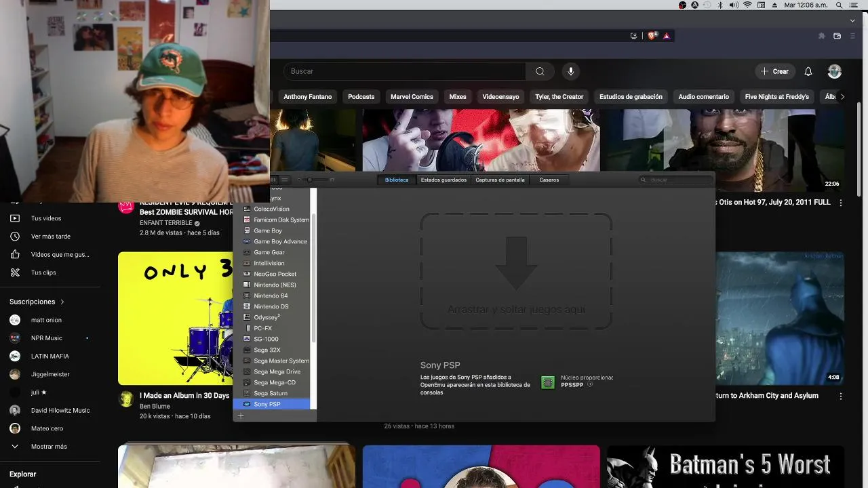Click the PPSSPP core chip icon
The height and width of the screenshot is (488, 868).
coord(547,382)
